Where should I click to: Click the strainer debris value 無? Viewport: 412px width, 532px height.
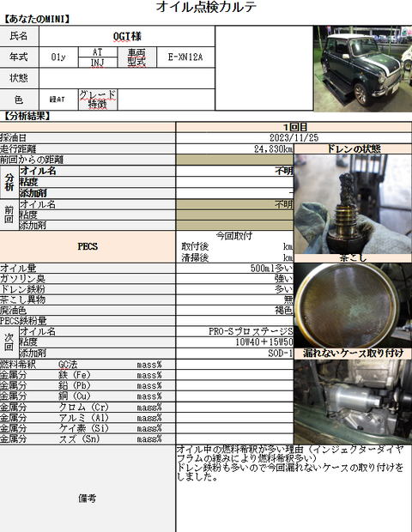coord(235,299)
